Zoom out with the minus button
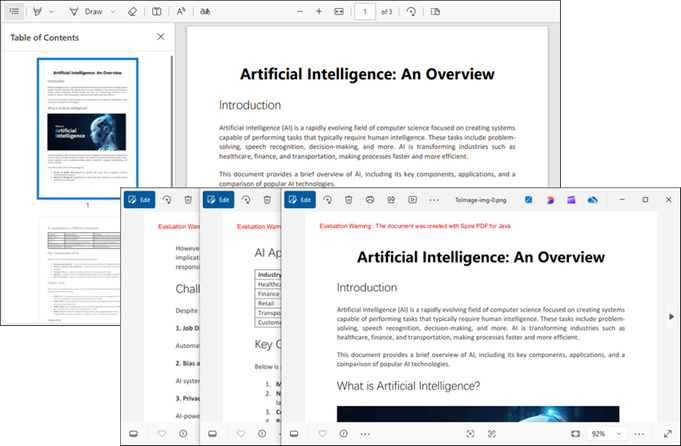The width and height of the screenshot is (681, 446). (x=300, y=12)
